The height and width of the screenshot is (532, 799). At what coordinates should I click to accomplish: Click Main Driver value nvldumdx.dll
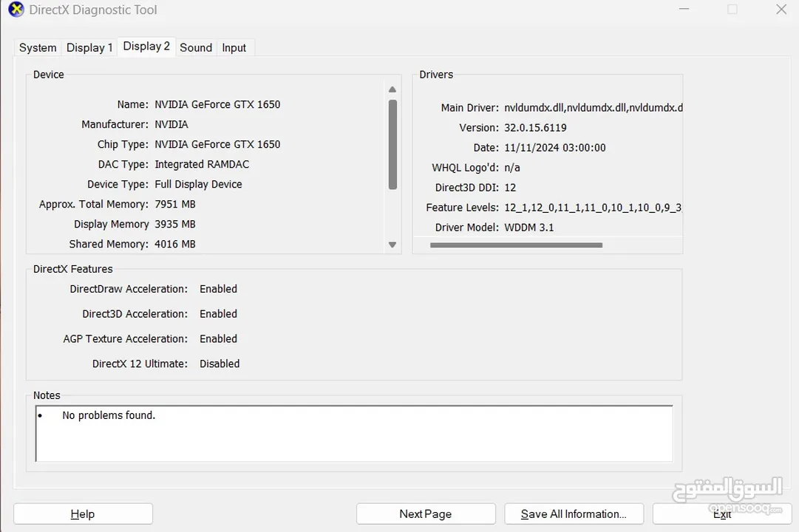pos(593,108)
